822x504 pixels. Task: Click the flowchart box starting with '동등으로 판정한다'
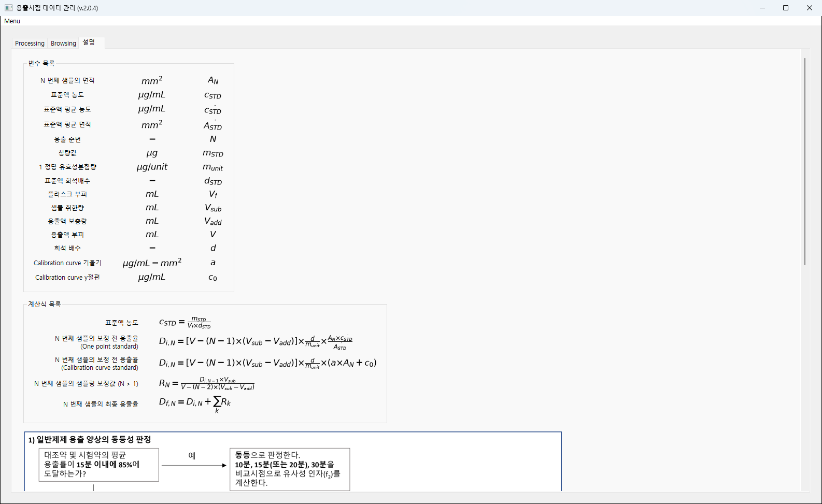(x=290, y=469)
